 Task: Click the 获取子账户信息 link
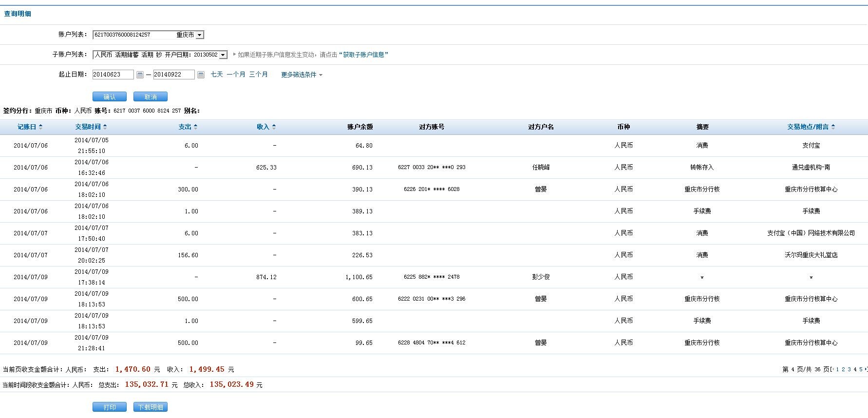click(x=364, y=55)
